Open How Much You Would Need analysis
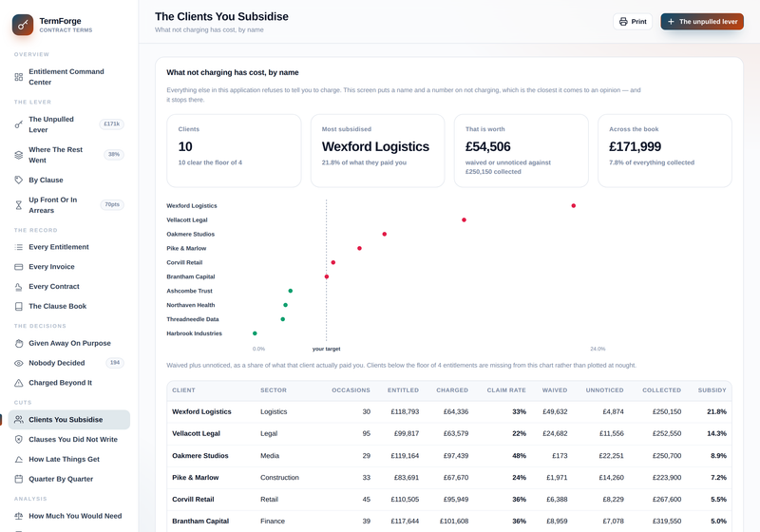This screenshot has width=760, height=532. 68,516
